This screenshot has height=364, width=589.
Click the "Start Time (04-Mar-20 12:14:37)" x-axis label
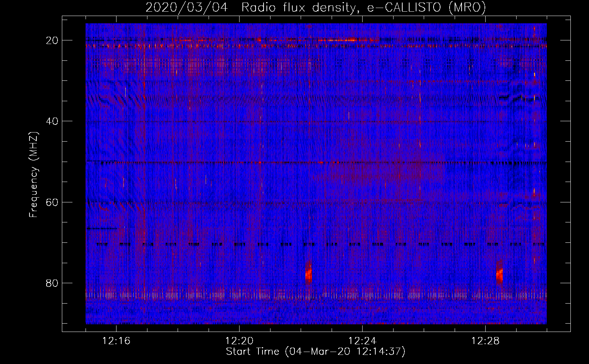tap(316, 352)
